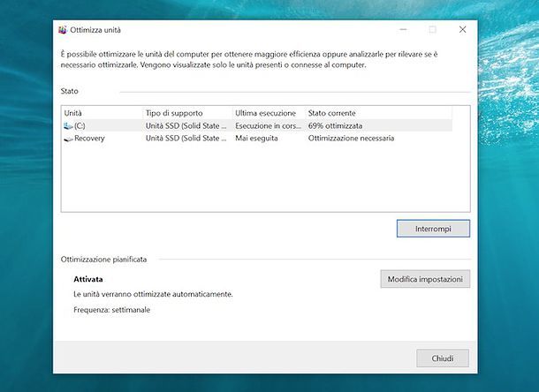Sort by Tipo di supporto column
Viewport: 539px width, 392px height.
[187, 113]
